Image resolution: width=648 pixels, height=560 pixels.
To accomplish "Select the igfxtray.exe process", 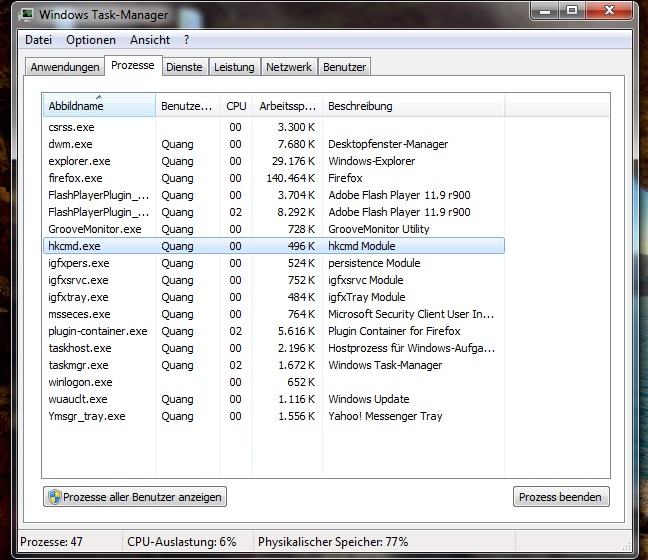I will 274,297.
